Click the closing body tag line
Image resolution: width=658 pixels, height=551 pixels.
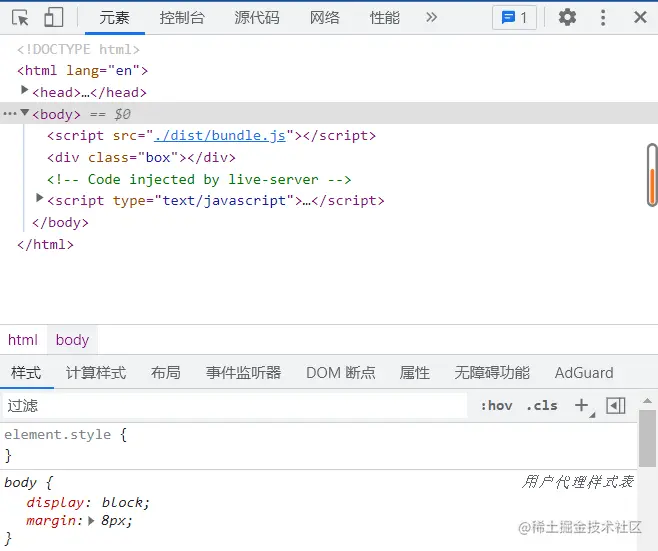point(60,222)
